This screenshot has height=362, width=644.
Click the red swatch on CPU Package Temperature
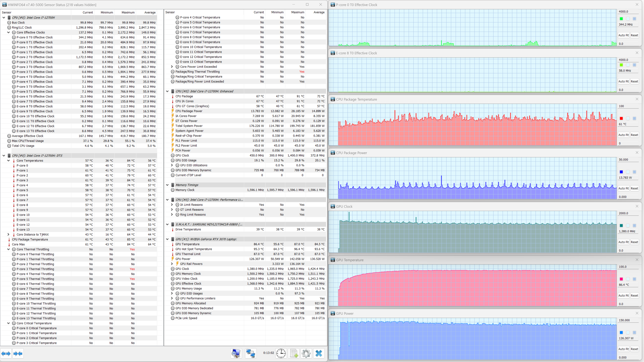pos(621,118)
